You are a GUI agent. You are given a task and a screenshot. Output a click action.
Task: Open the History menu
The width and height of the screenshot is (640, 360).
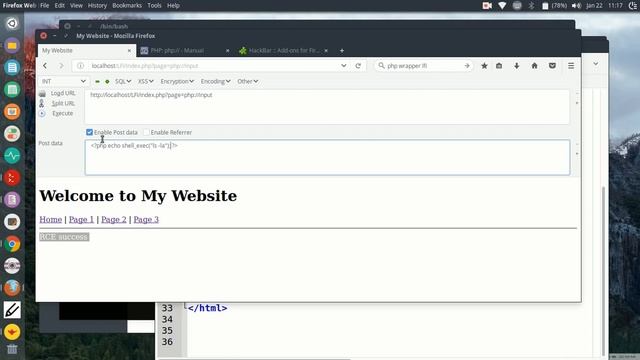[97, 6]
